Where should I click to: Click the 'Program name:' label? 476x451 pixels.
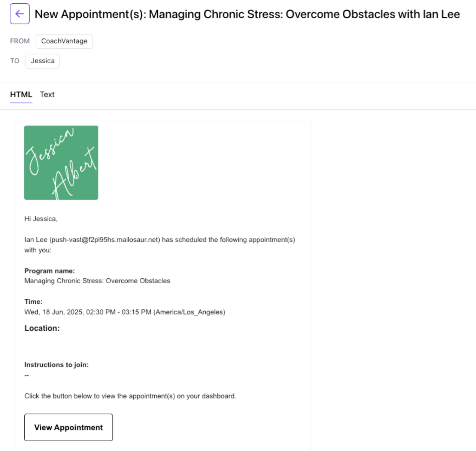[49, 271]
